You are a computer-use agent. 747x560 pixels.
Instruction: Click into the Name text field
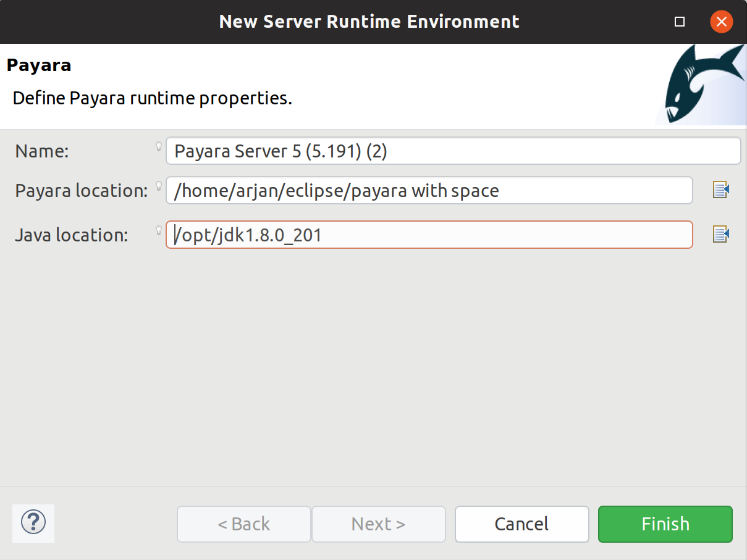(453, 151)
